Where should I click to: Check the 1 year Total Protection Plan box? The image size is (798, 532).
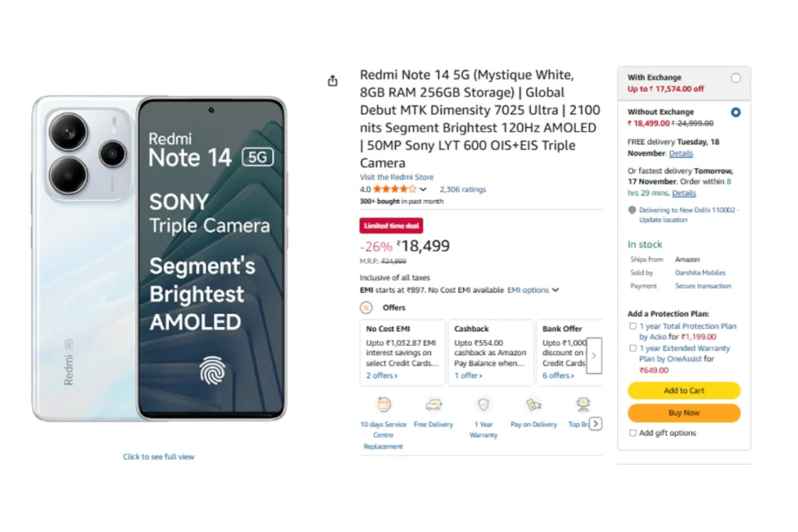(633, 326)
